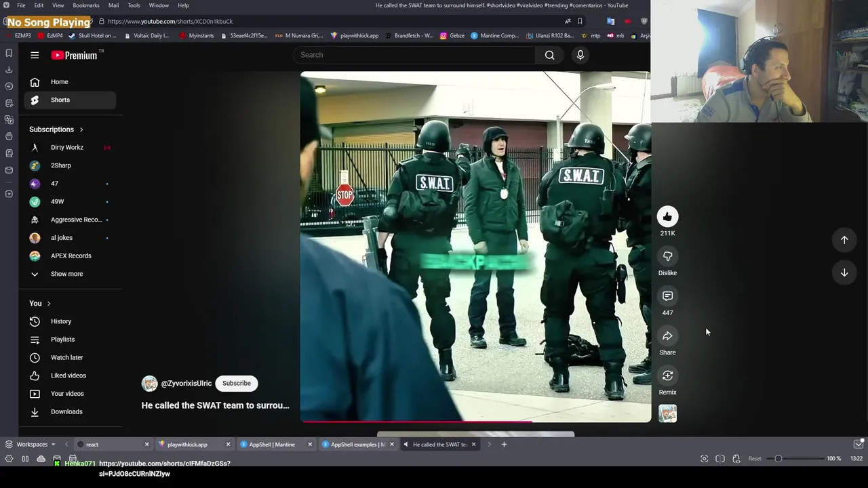Switch to the react tab
This screenshot has width=868, height=488.
112,445
